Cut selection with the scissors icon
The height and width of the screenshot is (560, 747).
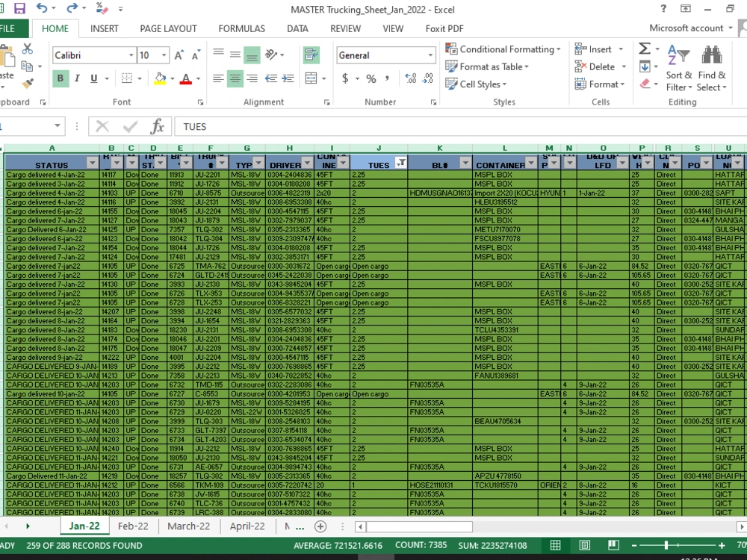[x=27, y=49]
